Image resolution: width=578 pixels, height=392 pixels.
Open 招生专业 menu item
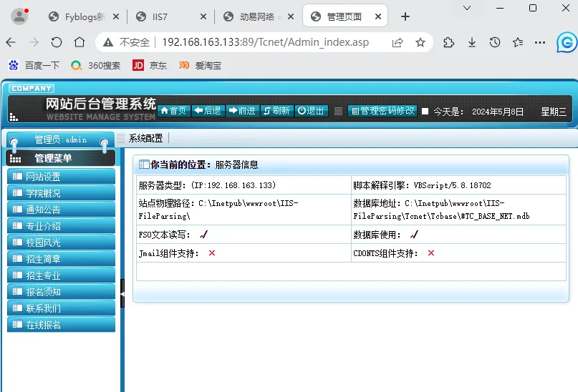point(61,275)
